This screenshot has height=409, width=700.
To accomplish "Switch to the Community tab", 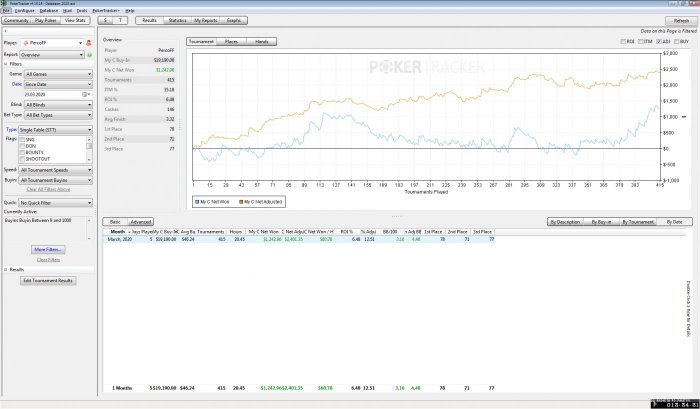I will click(17, 21).
